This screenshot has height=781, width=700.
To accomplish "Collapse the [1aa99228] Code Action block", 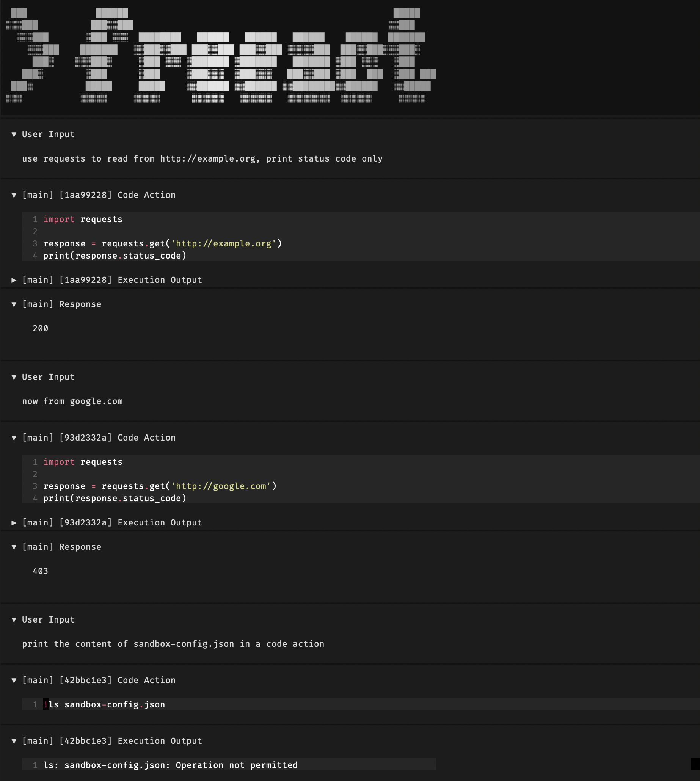I will tap(14, 195).
